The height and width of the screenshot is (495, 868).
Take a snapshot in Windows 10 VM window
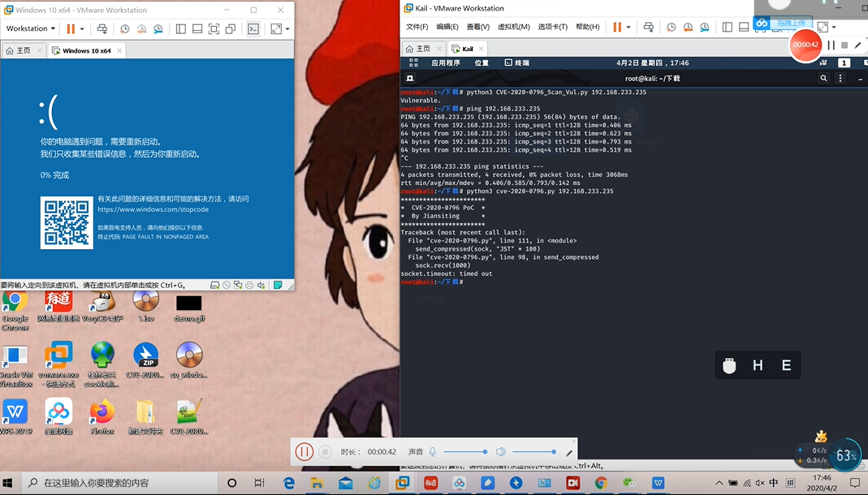(125, 28)
